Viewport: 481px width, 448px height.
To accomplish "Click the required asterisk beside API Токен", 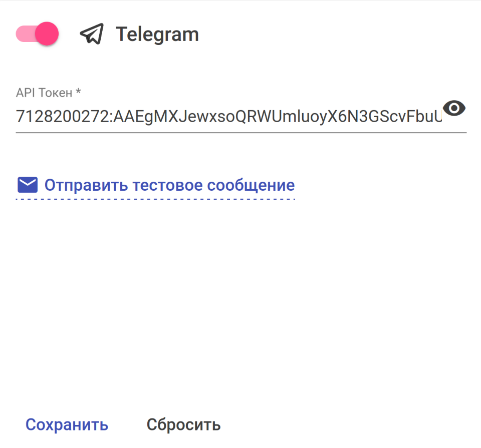I will (78, 92).
